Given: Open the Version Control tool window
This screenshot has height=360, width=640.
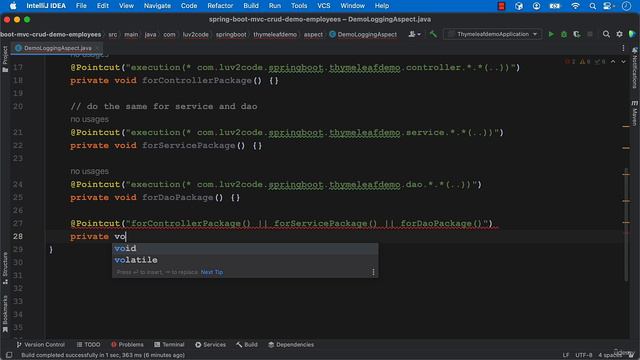Looking at the screenshot, I should [x=40, y=345].
